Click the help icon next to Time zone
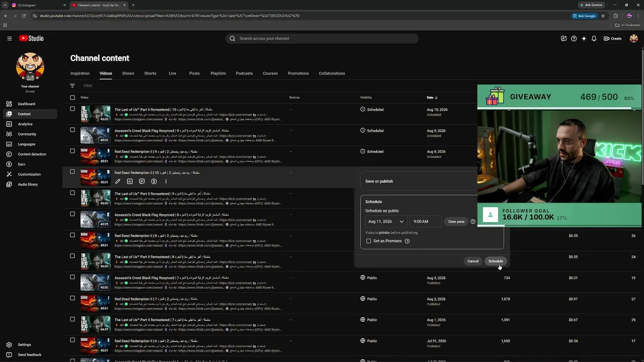This screenshot has height=362, width=644. (473, 222)
